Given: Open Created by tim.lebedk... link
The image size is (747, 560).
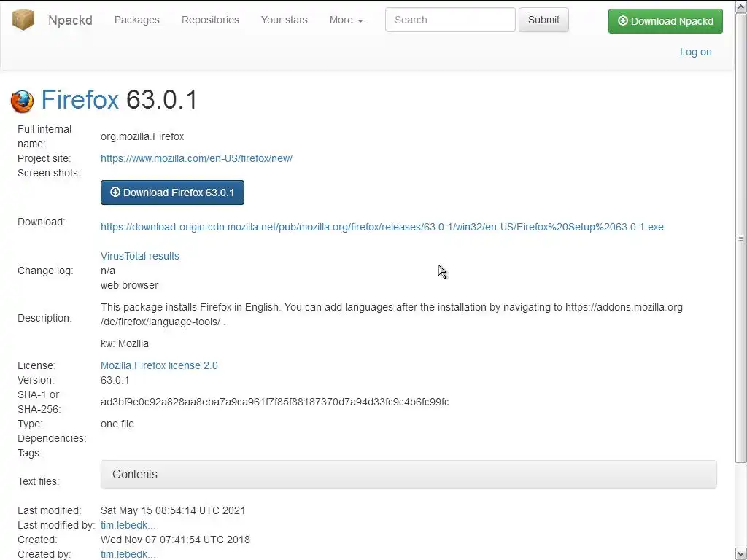Looking at the screenshot, I should [128, 554].
